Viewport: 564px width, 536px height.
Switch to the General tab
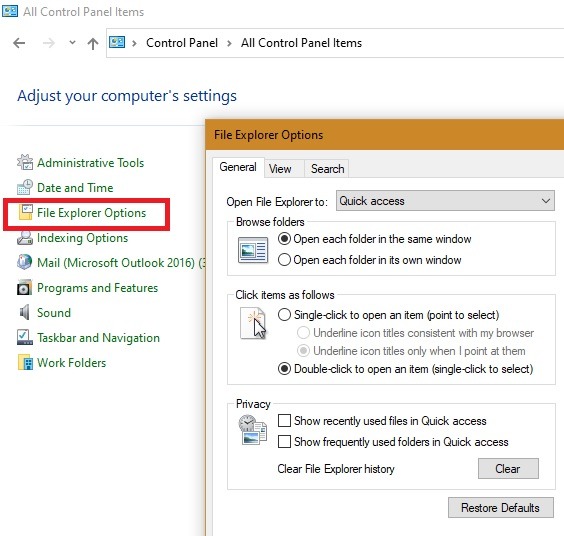click(238, 167)
